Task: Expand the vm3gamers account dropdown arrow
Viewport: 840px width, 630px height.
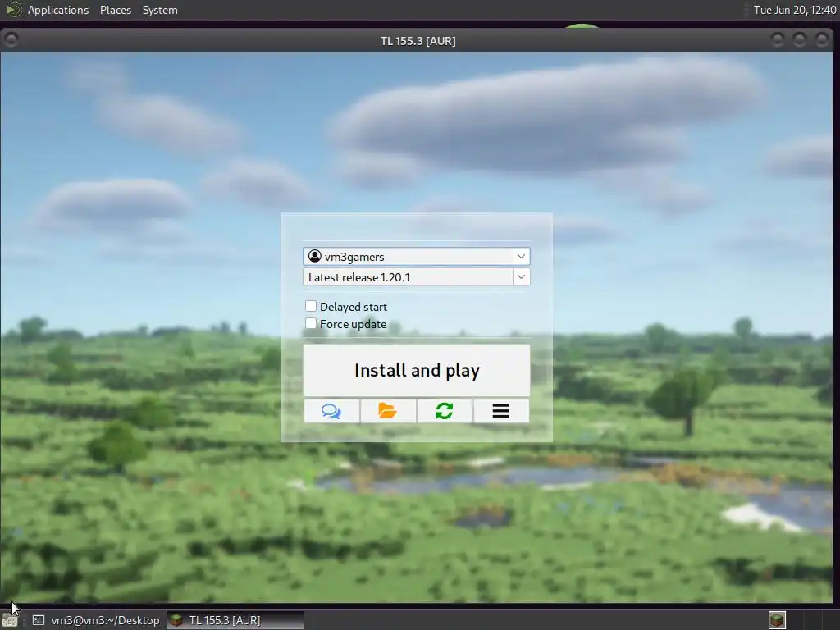Action: 521,257
